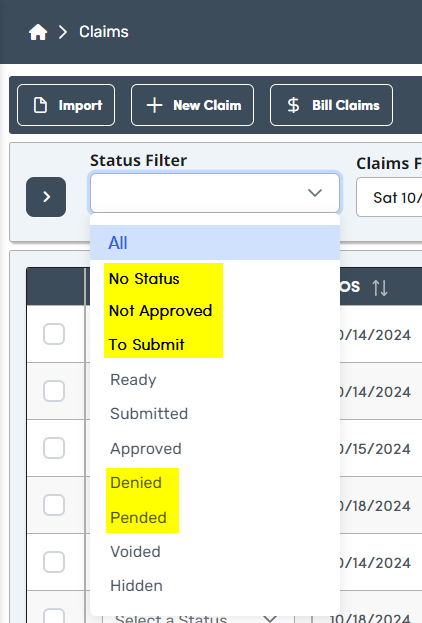
Task: Choose the Not Approved status option
Action: [161, 311]
